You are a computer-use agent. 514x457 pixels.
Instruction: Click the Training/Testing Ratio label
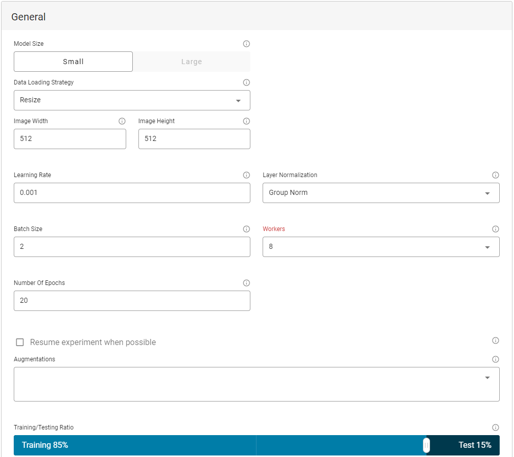pyautogui.click(x=44, y=427)
